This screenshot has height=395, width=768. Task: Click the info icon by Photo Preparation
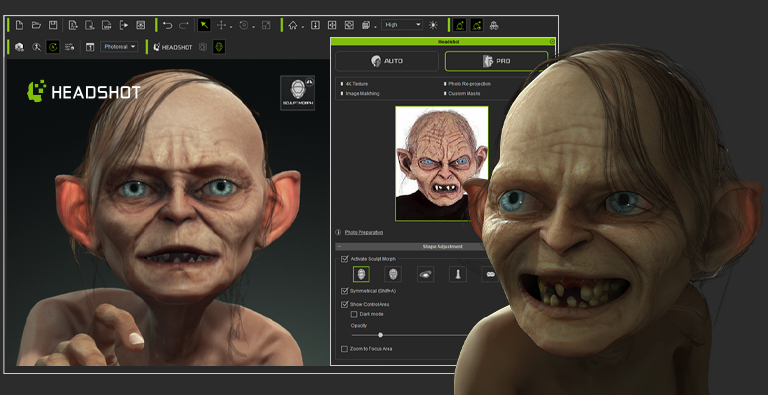338,232
